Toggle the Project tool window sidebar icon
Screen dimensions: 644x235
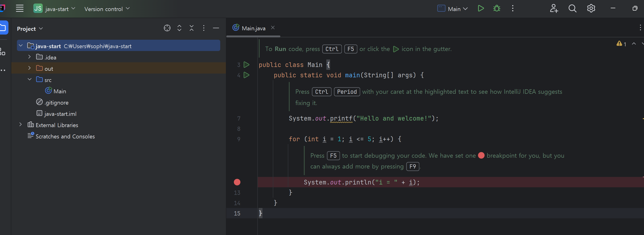tap(4, 27)
